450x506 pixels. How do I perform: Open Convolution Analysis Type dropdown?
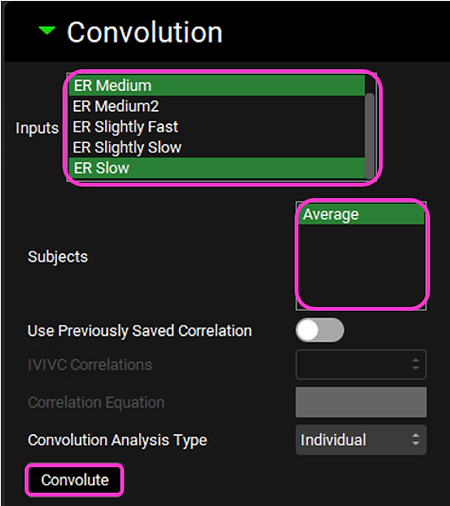[x=361, y=440]
